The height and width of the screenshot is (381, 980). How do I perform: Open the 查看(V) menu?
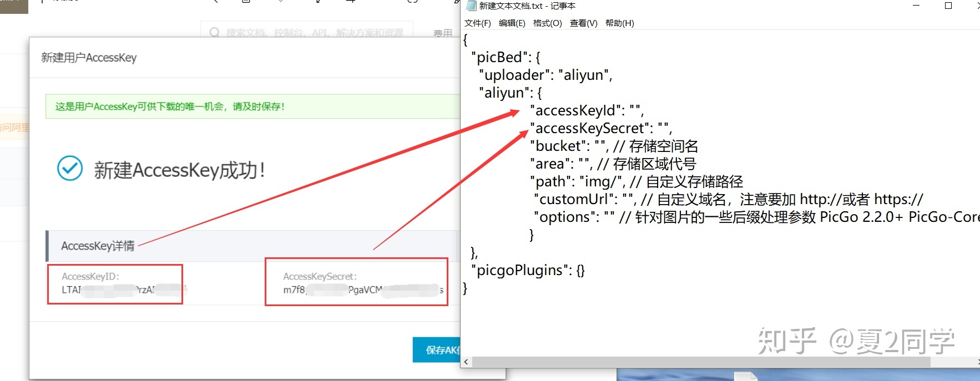[x=583, y=23]
